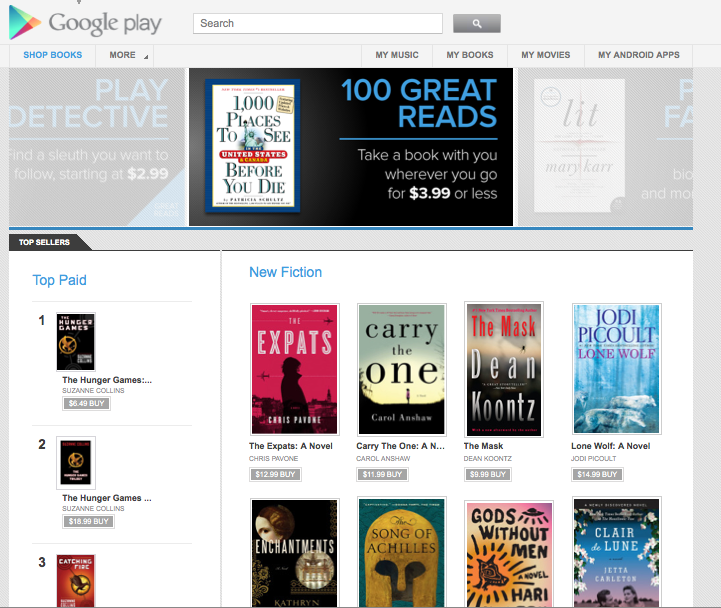Open the Top Paid list
Viewport: 721px width, 608px height.
click(59, 280)
